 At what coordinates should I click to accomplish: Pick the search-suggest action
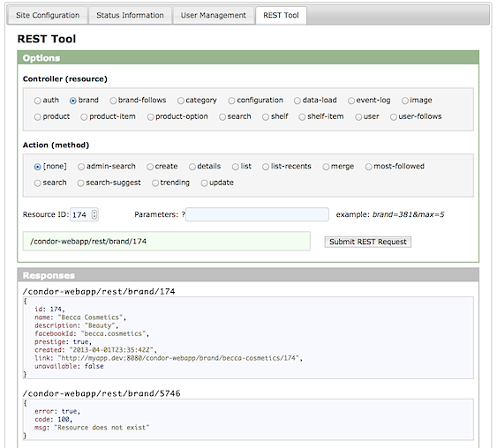click(x=81, y=183)
